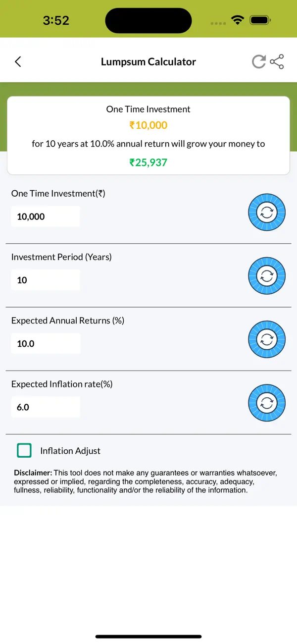Refresh the Lumpsum Calculator results

pyautogui.click(x=258, y=61)
